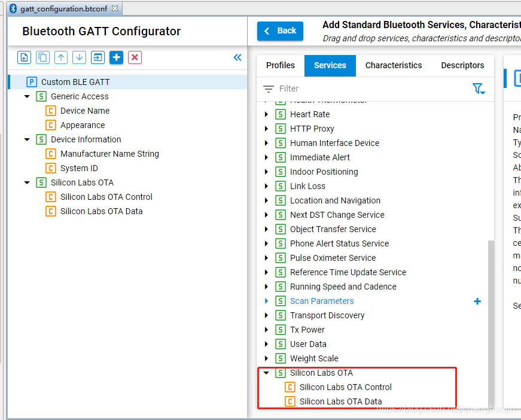The width and height of the screenshot is (521, 420).
Task: Click the blue plus add-standard icon
Action: [116, 57]
